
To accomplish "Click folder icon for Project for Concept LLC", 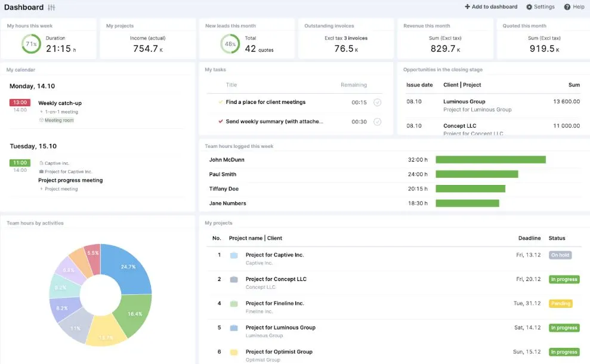I will click(x=234, y=279).
